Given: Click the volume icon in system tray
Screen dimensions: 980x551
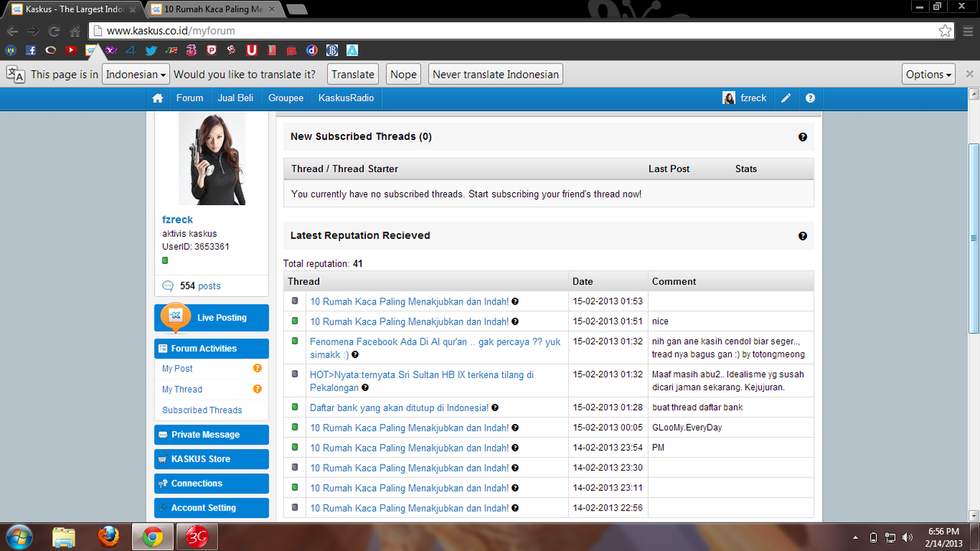Looking at the screenshot, I should 907,537.
